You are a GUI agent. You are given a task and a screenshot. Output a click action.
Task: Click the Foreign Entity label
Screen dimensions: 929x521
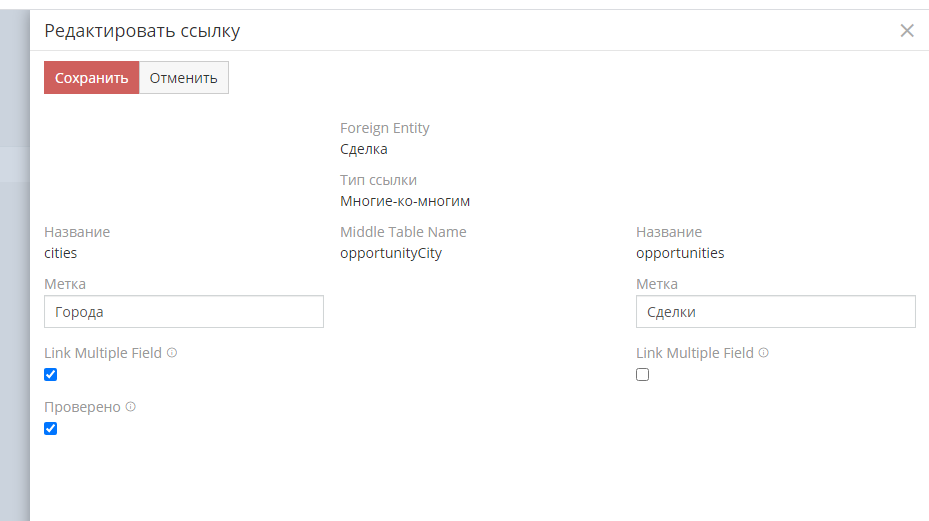pyautogui.click(x=385, y=128)
